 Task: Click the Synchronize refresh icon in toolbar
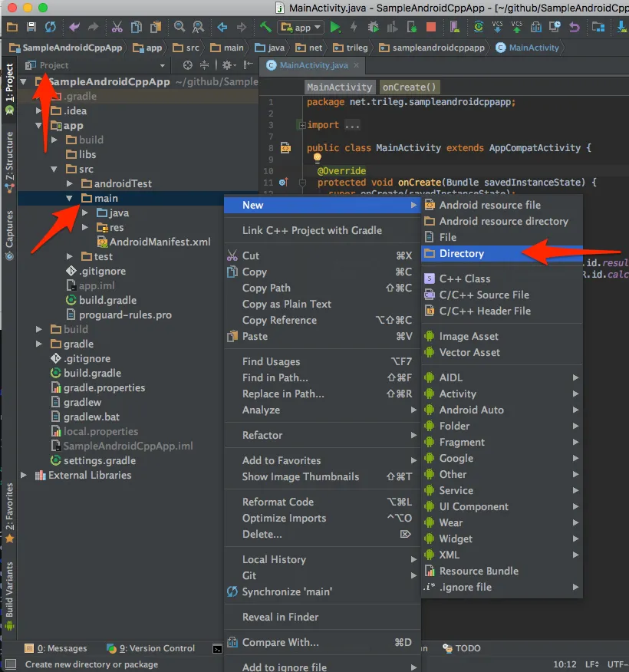coord(50,28)
